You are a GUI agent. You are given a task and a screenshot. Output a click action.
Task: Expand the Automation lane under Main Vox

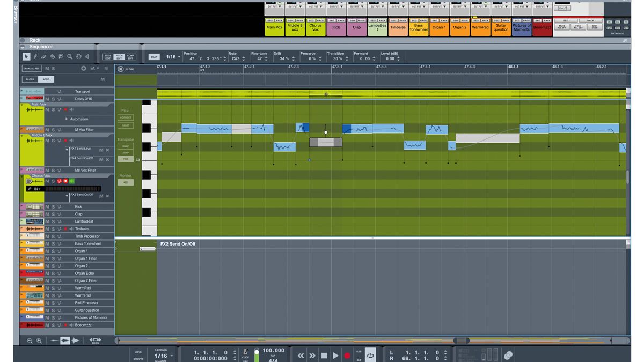[67, 119]
